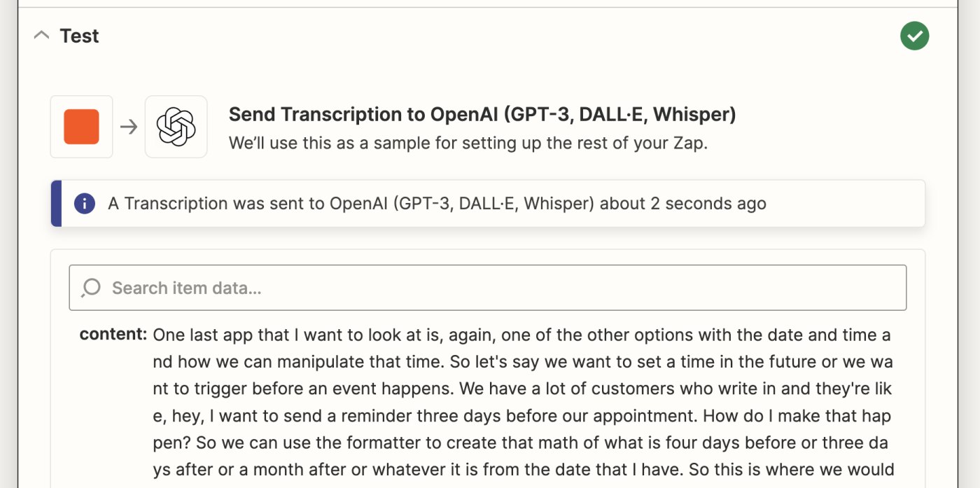Click the blue info icon in banner
The width and height of the screenshot is (980, 488).
point(84,204)
